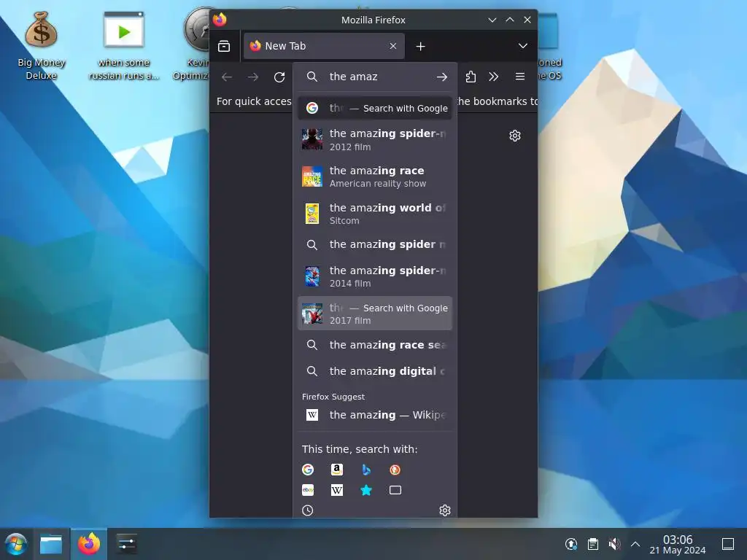
Task: Search this time with Amazon icon
Action: [337, 470]
